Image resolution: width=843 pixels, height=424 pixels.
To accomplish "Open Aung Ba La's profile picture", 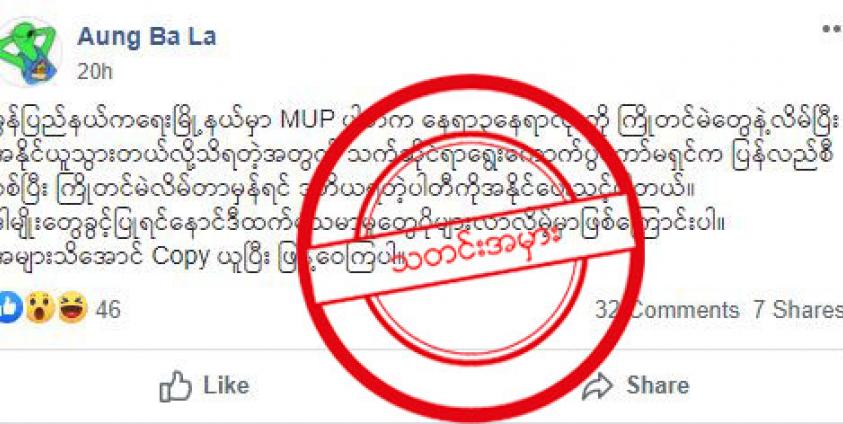I will point(28,52).
